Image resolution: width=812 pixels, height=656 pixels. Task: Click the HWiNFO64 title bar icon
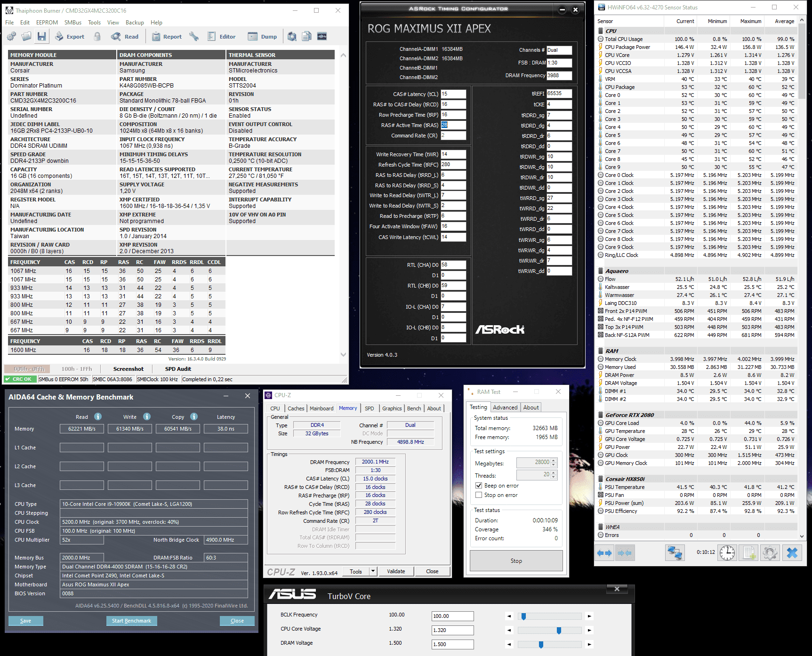[602, 7]
